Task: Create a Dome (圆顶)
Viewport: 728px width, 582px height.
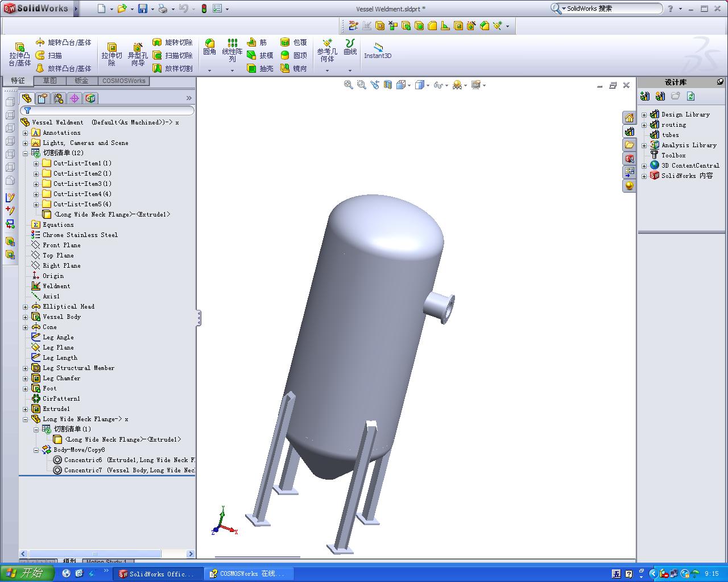Action: pos(293,55)
